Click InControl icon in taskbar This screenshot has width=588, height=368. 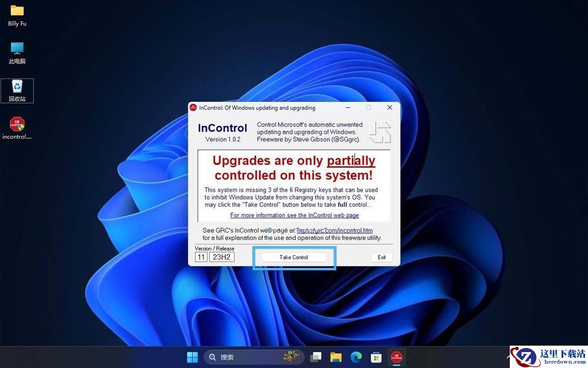tap(396, 357)
